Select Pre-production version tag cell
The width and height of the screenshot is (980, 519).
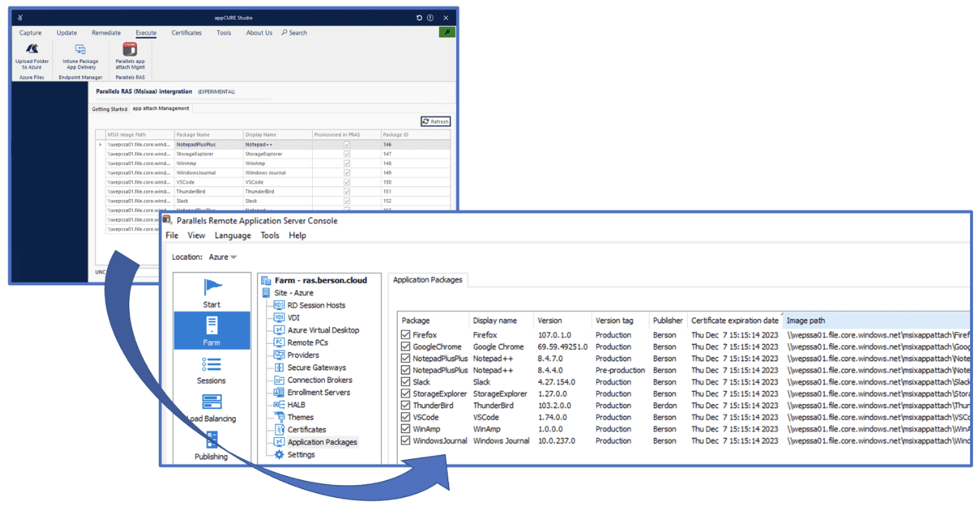[620, 370]
